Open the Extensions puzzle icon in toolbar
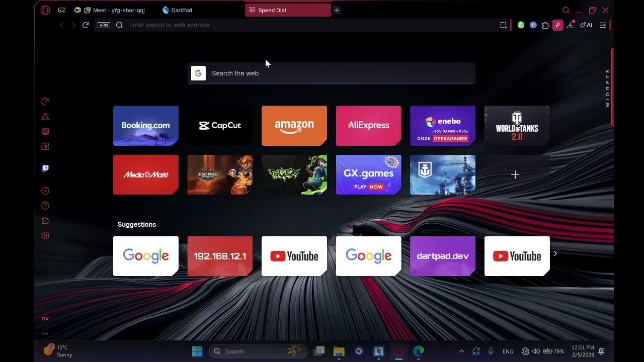 pyautogui.click(x=545, y=25)
